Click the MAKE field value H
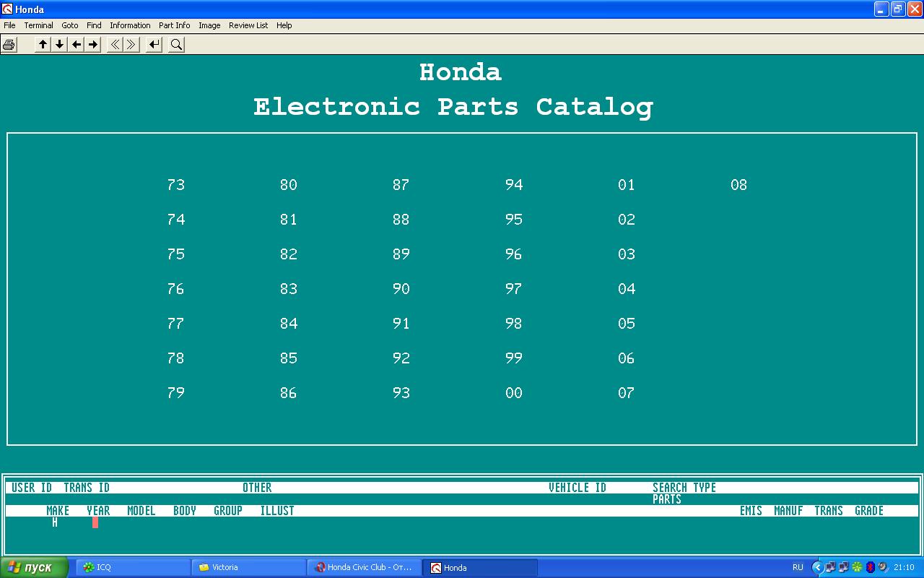The width and height of the screenshot is (924, 578). [x=55, y=522]
